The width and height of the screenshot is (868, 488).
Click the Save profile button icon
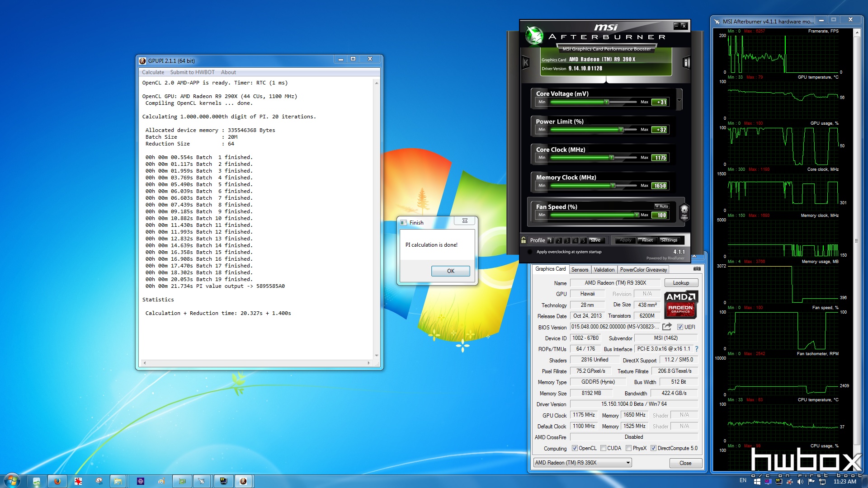pyautogui.click(x=594, y=239)
